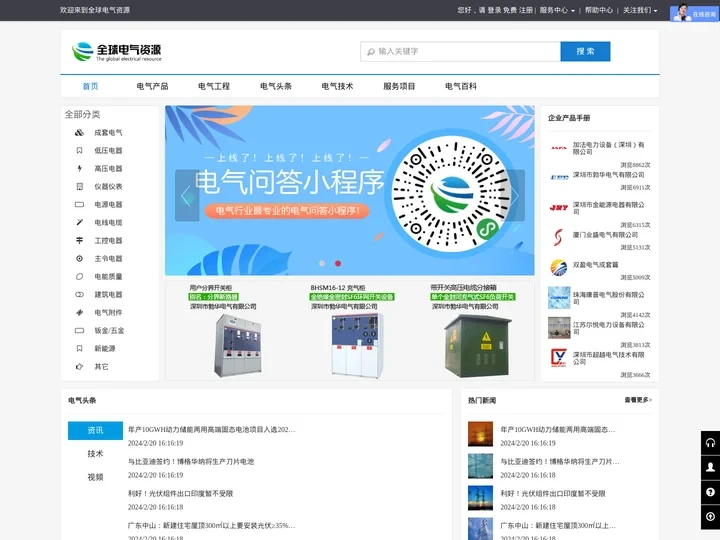
Task: Click the 免费注册 register link
Action: [518, 10]
